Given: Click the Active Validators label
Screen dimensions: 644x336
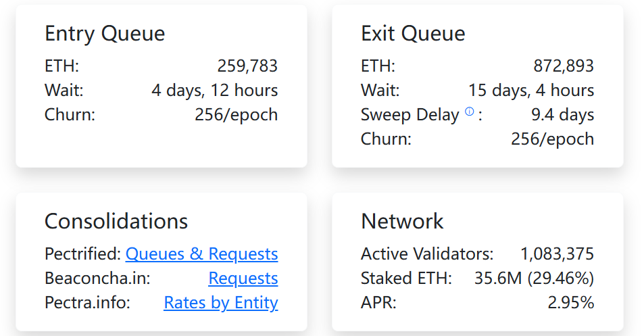Looking at the screenshot, I should click(x=427, y=254).
